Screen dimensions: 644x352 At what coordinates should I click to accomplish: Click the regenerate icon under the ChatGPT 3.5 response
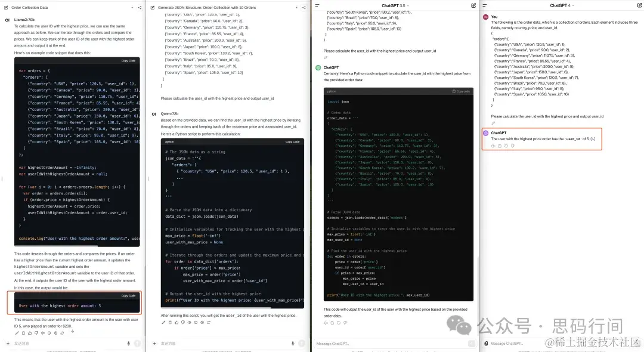(339, 323)
